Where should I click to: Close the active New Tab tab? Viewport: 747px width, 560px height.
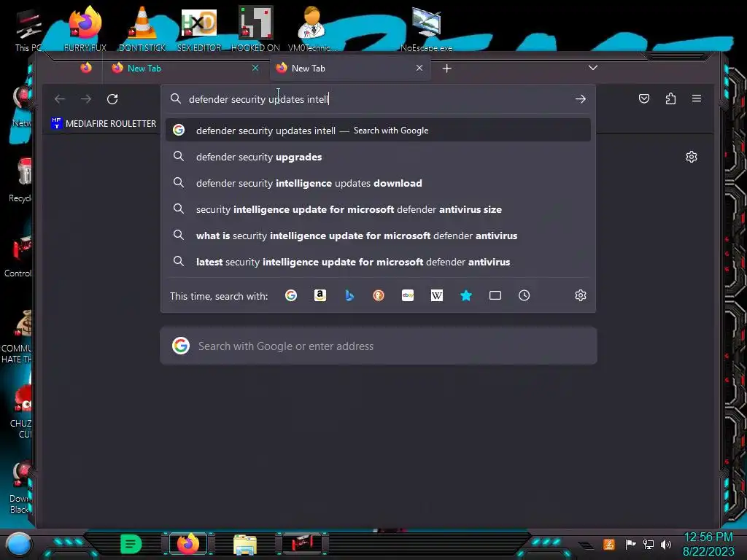point(419,68)
